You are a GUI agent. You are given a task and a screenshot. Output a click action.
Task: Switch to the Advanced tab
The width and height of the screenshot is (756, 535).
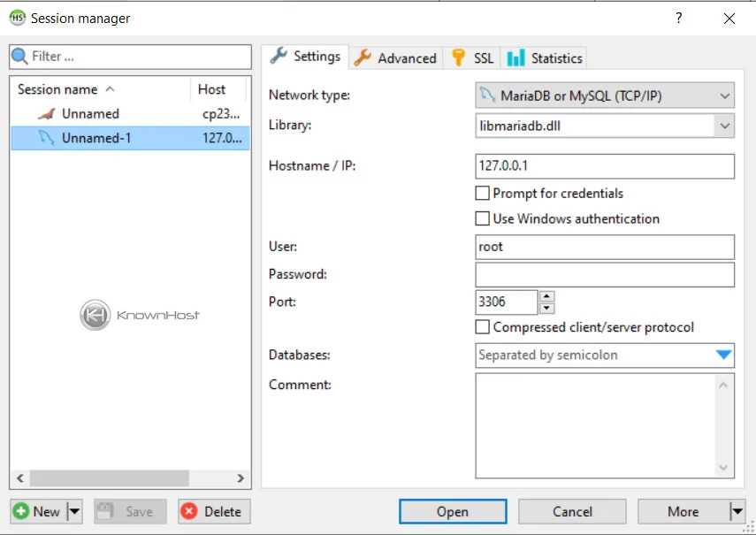tap(395, 57)
